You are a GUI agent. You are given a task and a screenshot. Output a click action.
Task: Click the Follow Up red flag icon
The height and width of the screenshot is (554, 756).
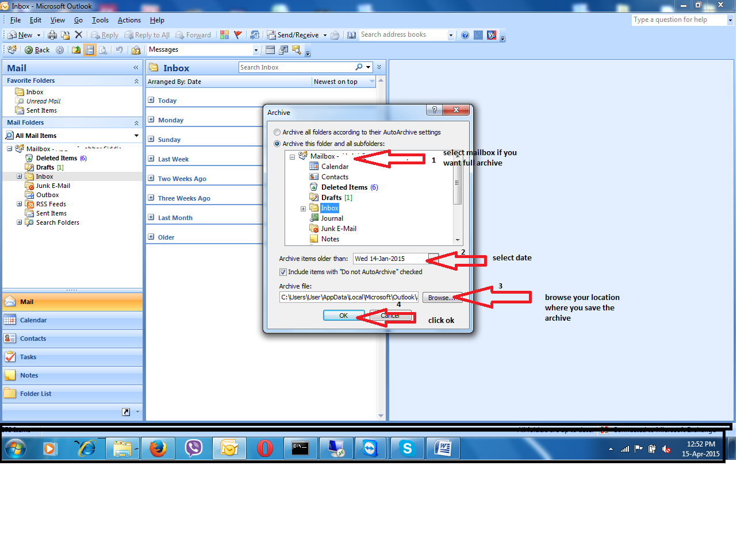point(237,35)
